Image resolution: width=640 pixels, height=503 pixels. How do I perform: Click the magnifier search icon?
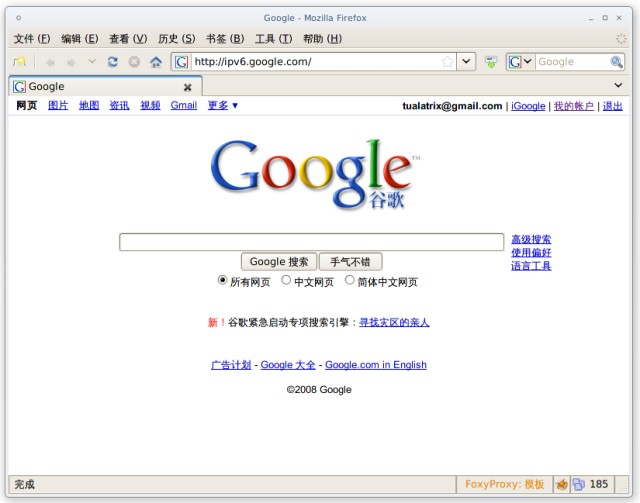tap(616, 62)
